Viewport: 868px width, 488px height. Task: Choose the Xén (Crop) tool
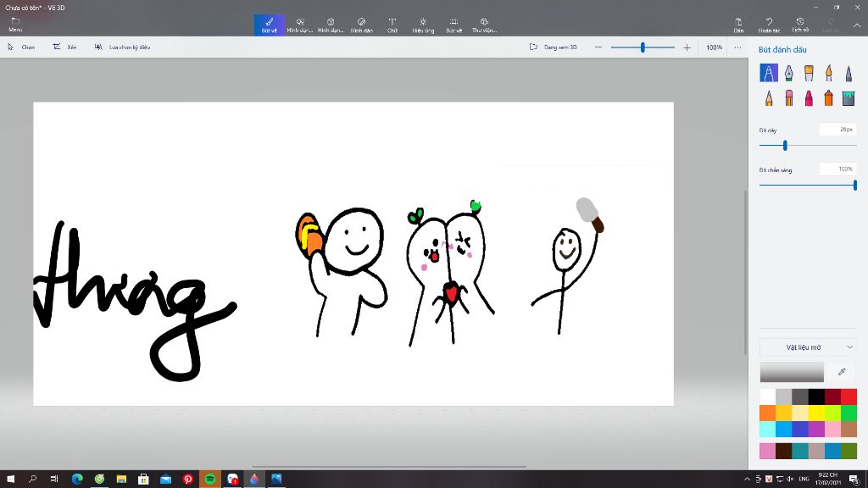coord(64,47)
